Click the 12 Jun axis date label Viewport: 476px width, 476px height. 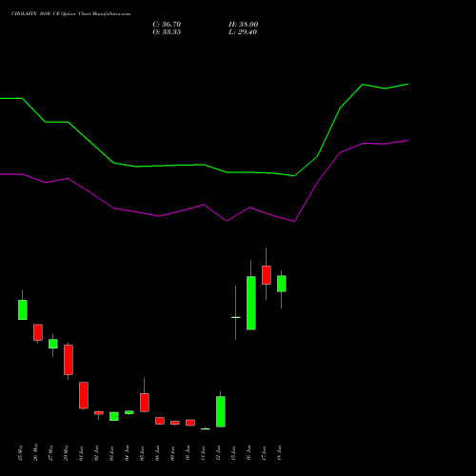coord(218,453)
